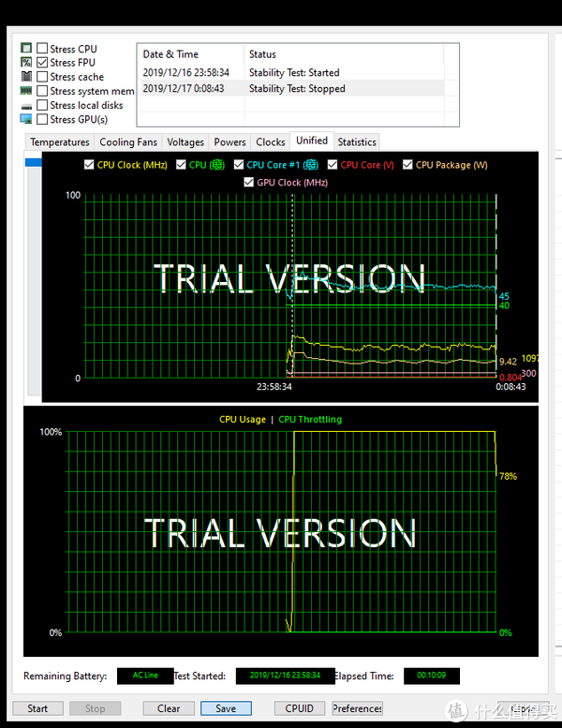Switch to the Clocks tab

(271, 142)
